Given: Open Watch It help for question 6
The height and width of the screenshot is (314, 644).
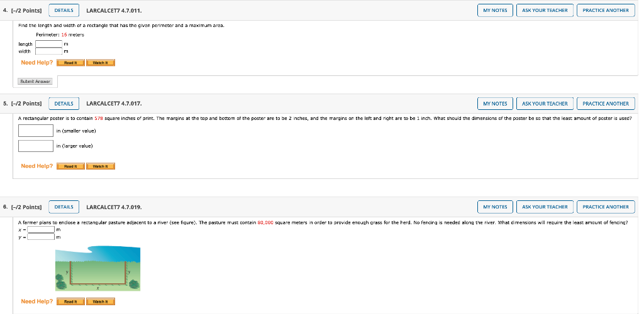Looking at the screenshot, I should point(101,301).
